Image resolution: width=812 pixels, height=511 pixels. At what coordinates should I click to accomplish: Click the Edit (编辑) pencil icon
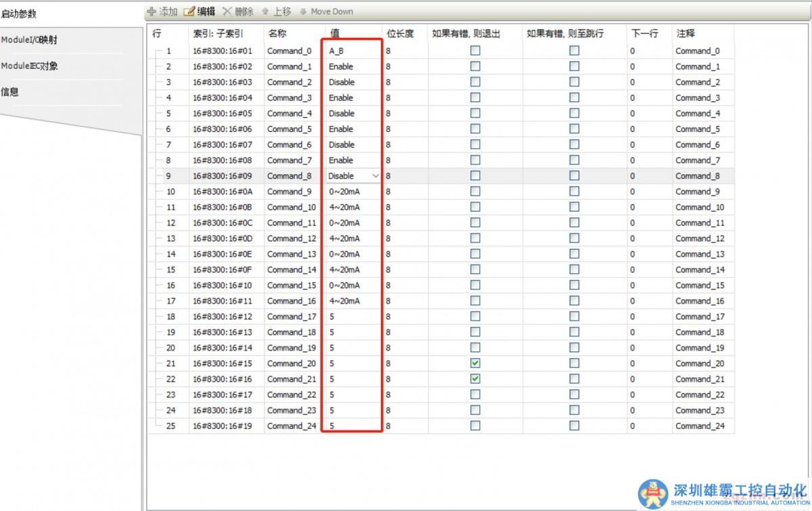189,12
